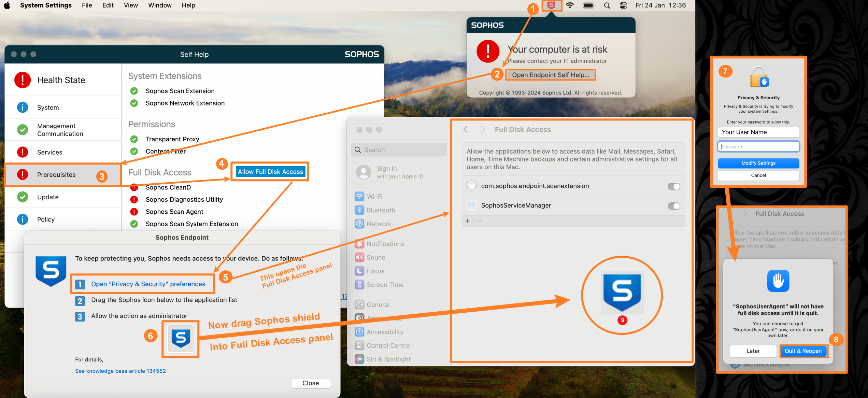Click the Sophos shield menu bar icon
The height and width of the screenshot is (398, 868).
pos(551,5)
